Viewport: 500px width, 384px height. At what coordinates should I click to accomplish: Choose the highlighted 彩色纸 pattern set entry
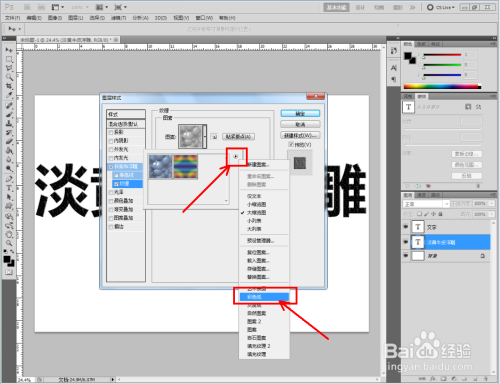(265, 297)
